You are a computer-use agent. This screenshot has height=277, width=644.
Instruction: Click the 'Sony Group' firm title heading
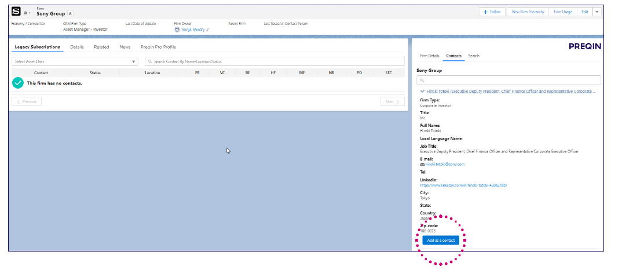coord(51,13)
